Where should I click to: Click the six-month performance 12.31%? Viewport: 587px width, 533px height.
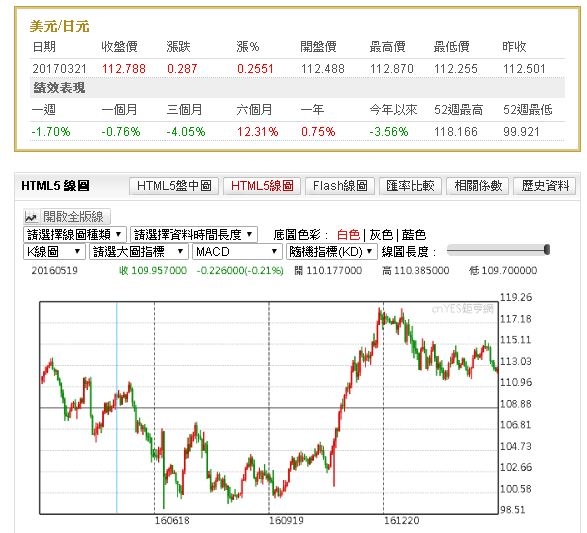point(258,132)
